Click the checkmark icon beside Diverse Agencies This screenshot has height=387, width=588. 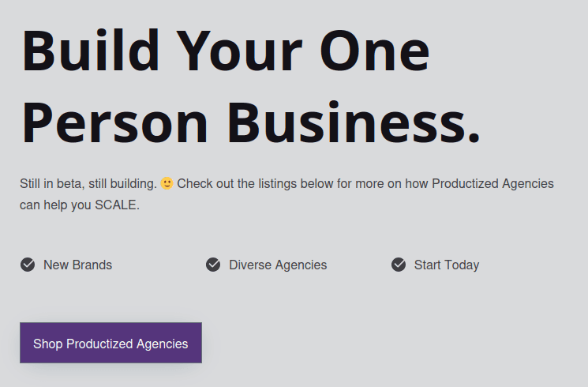tap(213, 265)
